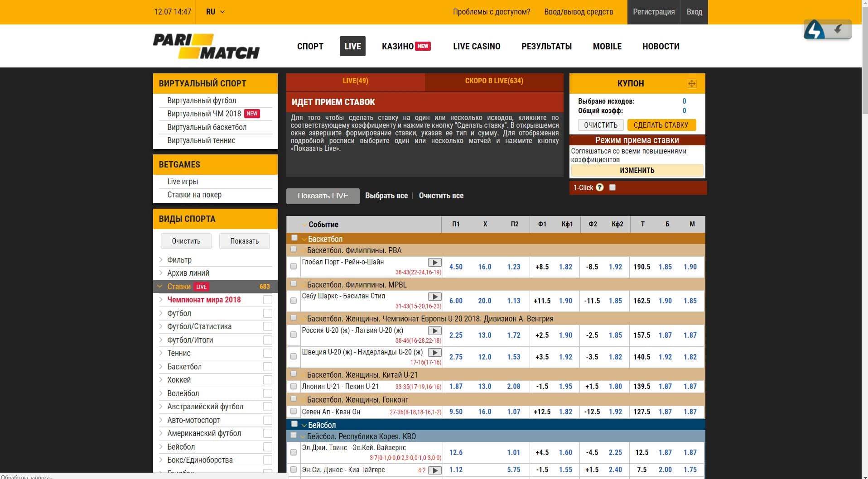Collapse the Баскетбол group in events table
Screen dimensions: 868x479
(304, 239)
